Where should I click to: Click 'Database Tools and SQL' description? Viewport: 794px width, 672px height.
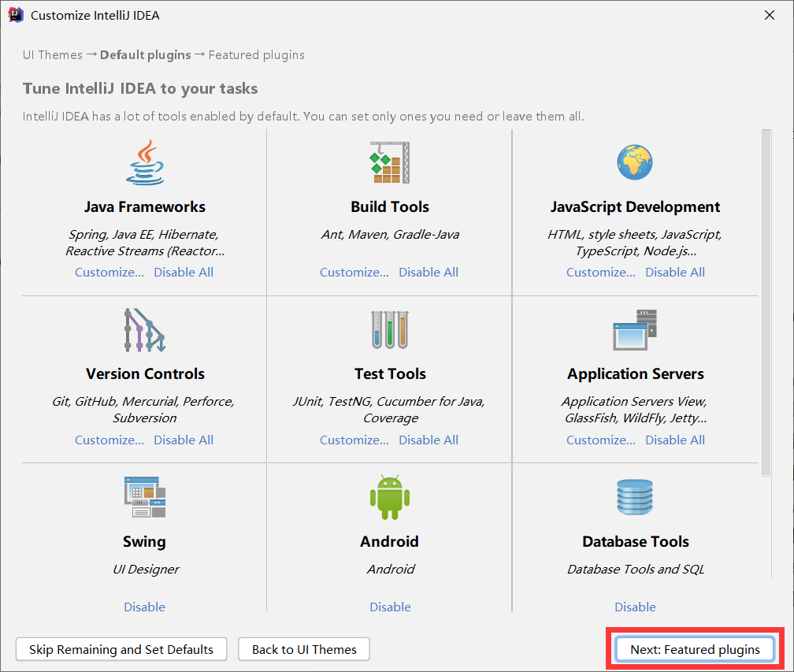[x=636, y=570]
